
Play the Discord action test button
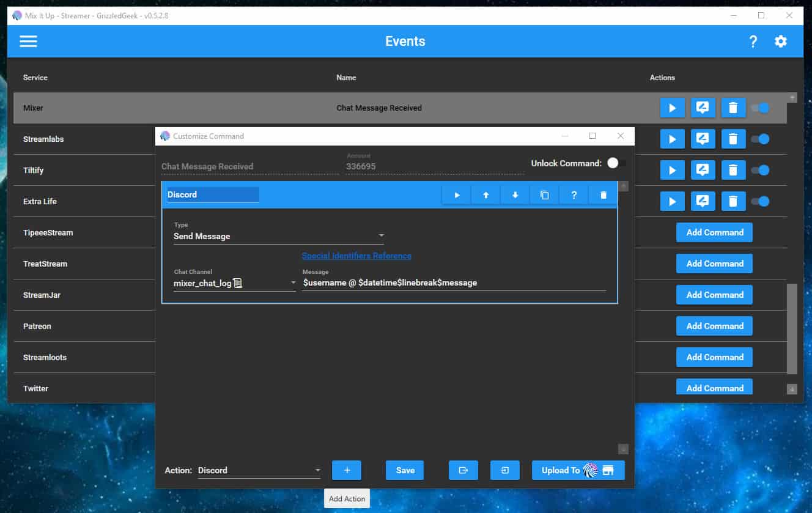point(457,195)
